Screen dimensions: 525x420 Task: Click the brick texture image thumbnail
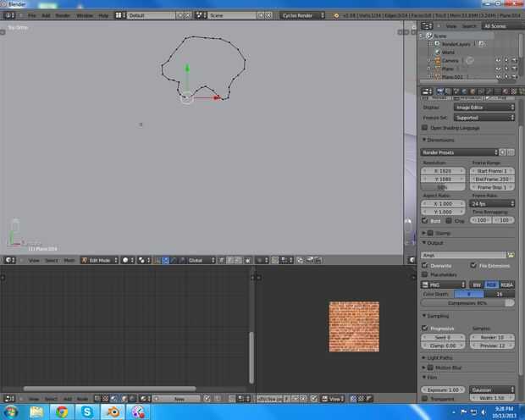tap(354, 327)
